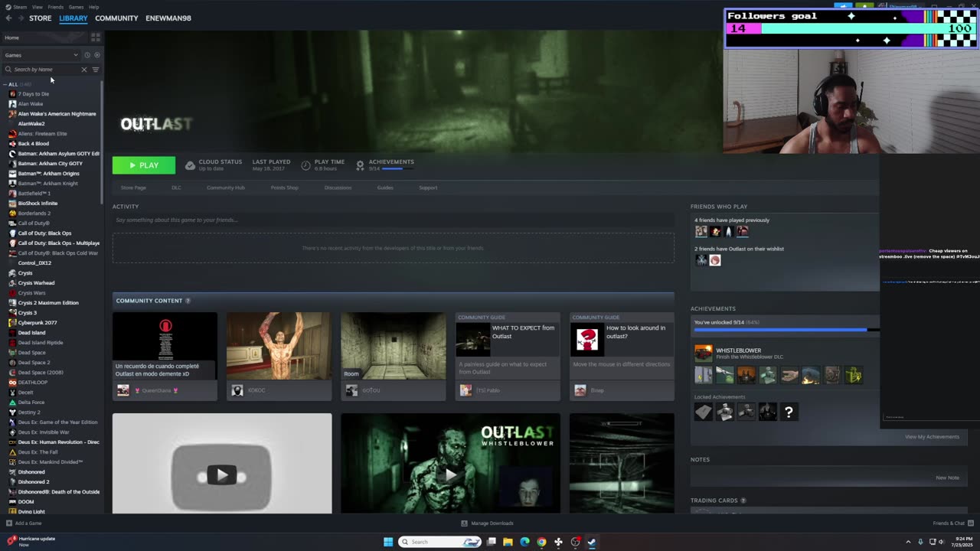Image resolution: width=980 pixels, height=551 pixels.
Task: Open the Games menu
Action: tap(76, 7)
